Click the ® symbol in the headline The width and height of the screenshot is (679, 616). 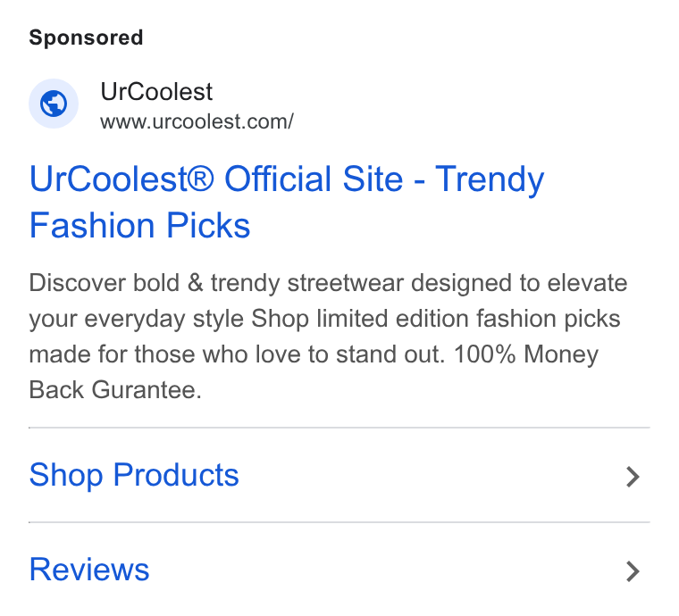(x=200, y=178)
